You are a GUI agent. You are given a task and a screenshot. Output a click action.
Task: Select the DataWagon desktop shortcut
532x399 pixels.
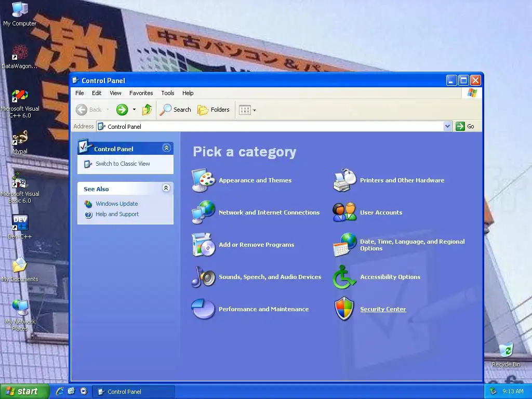(x=20, y=57)
